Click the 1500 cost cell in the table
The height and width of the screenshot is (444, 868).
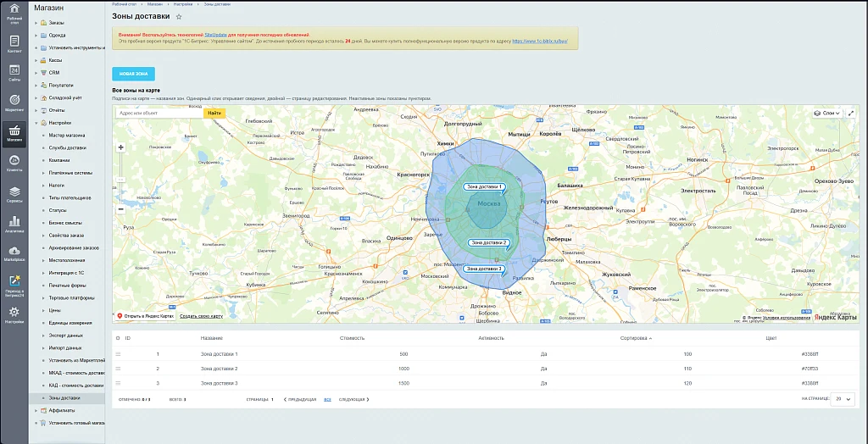point(403,382)
